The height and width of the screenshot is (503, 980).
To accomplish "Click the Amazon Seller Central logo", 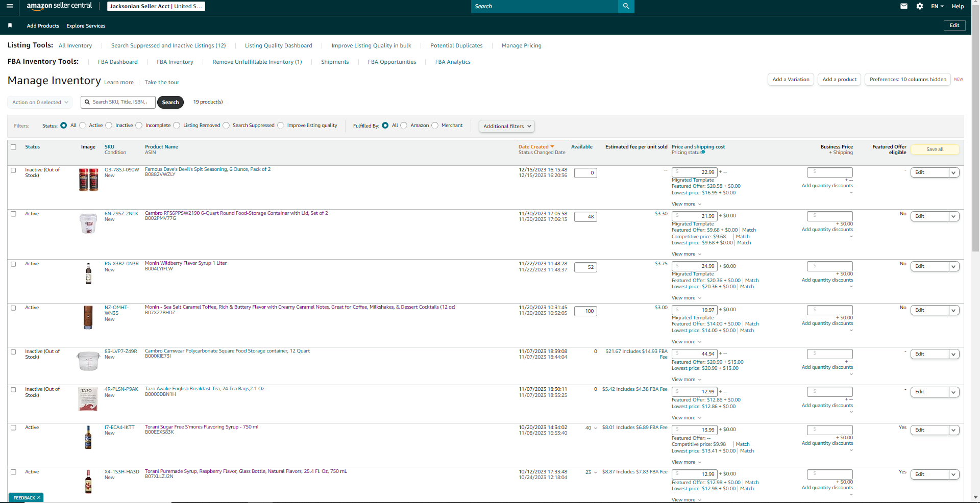I will [x=59, y=6].
